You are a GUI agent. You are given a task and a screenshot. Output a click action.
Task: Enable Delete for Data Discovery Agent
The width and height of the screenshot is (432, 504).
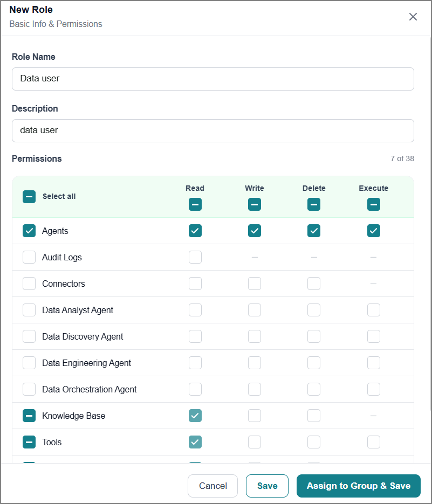coord(314,336)
